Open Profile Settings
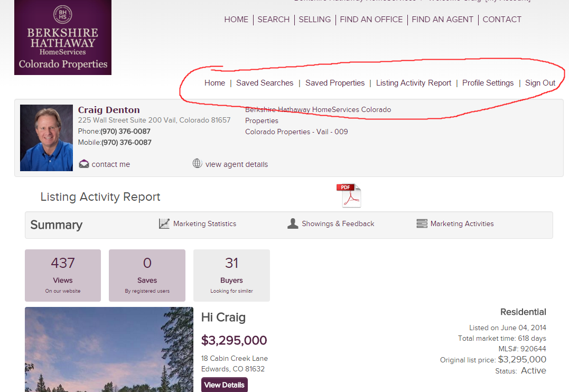This screenshot has height=392, width=569. [x=488, y=83]
